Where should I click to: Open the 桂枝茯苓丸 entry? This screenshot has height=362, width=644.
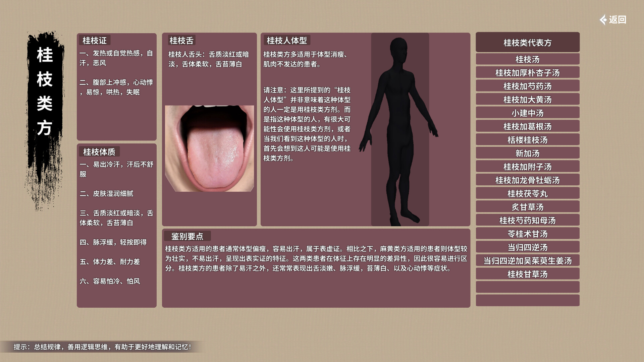pos(527,193)
